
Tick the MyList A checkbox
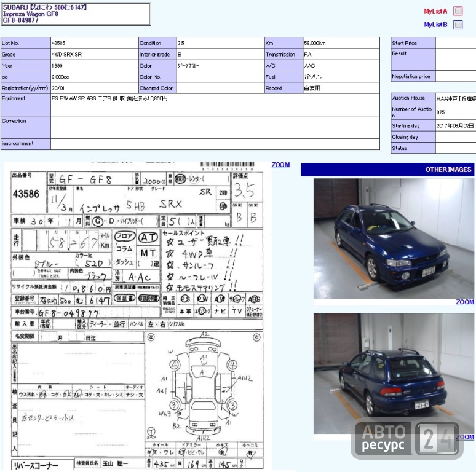coord(458,11)
